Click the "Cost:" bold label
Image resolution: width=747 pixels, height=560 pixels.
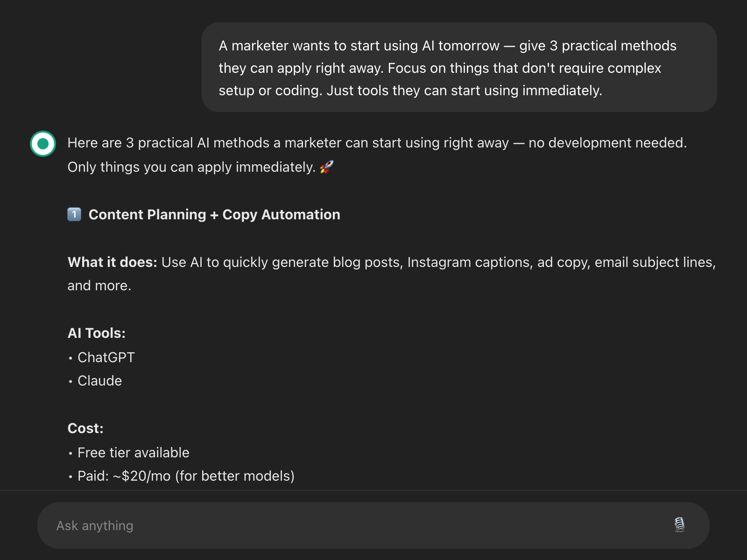(85, 428)
